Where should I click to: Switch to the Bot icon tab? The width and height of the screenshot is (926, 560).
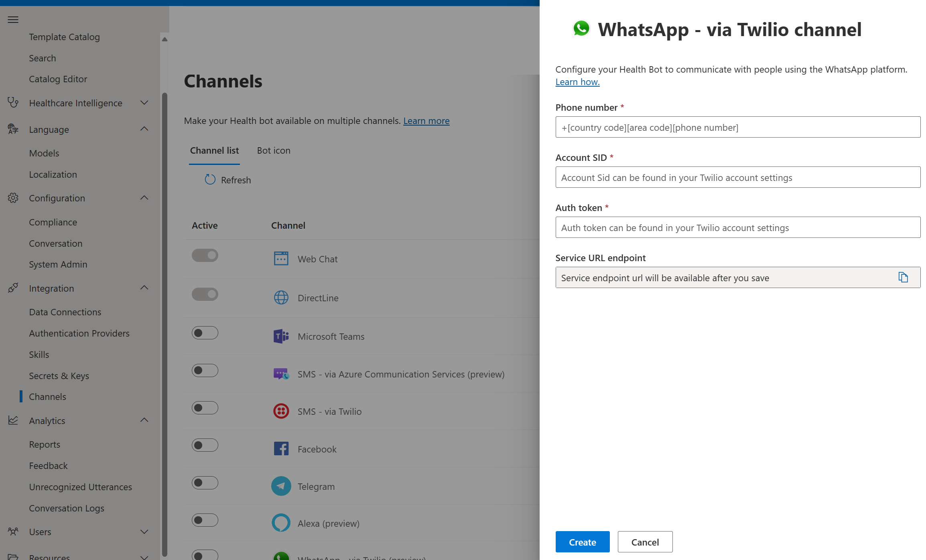[276, 150]
